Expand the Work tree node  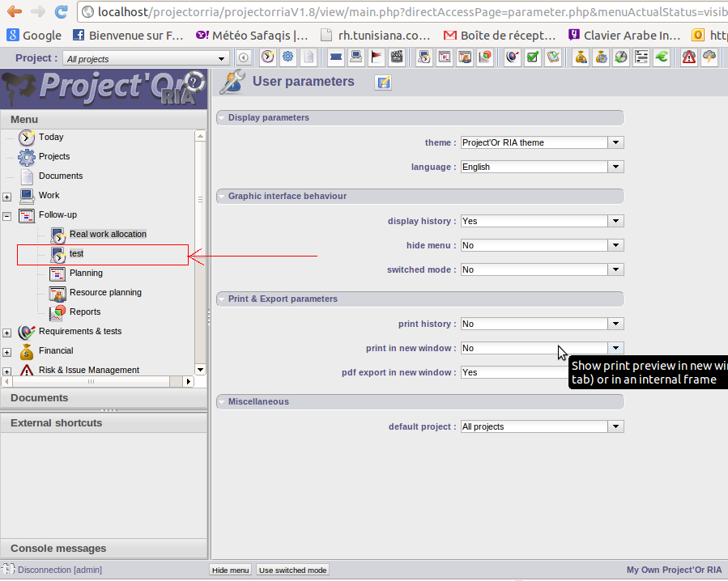7,197
